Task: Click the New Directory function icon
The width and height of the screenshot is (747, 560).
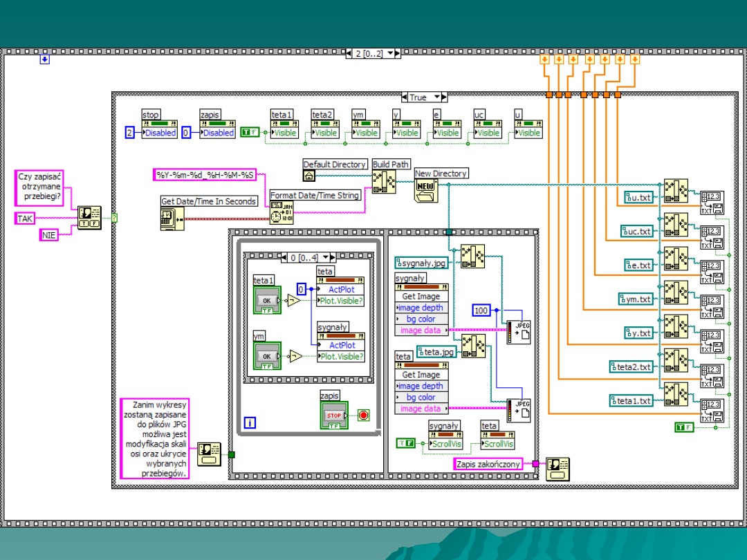Action: tap(426, 190)
